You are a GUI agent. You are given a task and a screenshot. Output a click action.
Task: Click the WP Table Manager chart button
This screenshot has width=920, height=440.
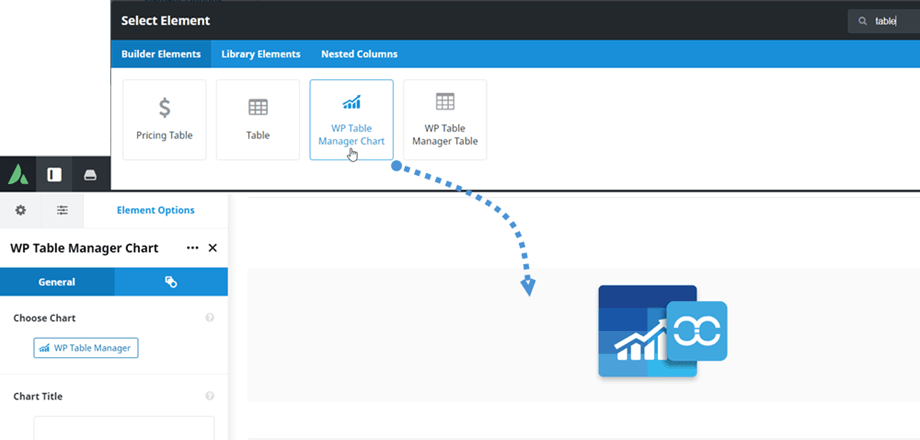click(86, 348)
